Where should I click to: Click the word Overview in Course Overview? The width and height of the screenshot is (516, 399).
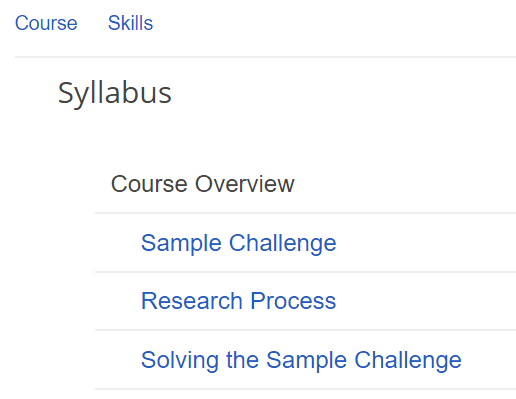point(245,184)
